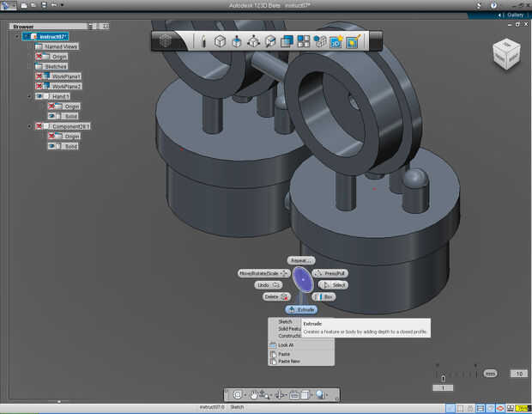Screen dimensions: 532x414
Task: Click the yellow-highlighted status bar icon
Action: (523, 408)
